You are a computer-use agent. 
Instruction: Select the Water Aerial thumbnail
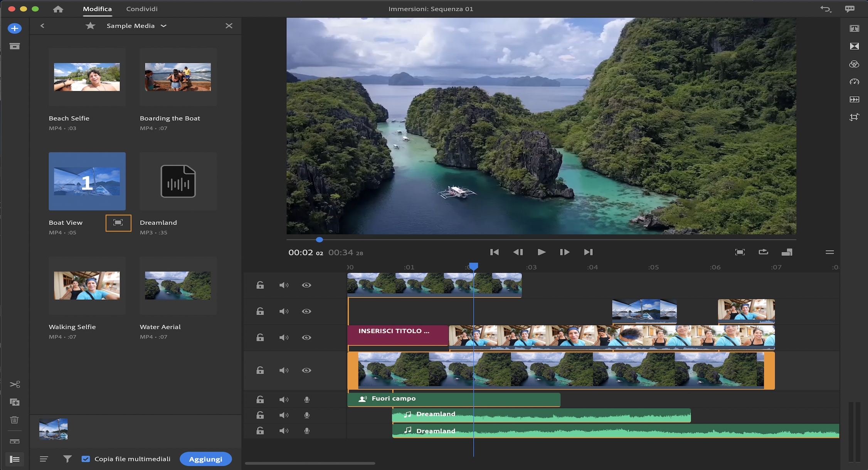tap(178, 285)
